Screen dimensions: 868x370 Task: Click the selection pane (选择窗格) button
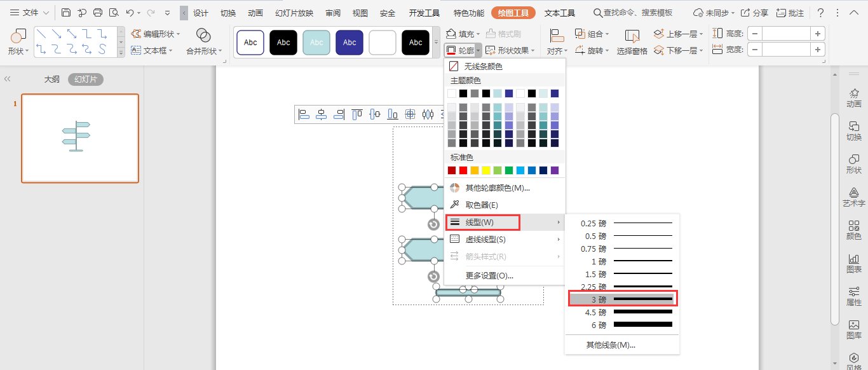pos(632,42)
